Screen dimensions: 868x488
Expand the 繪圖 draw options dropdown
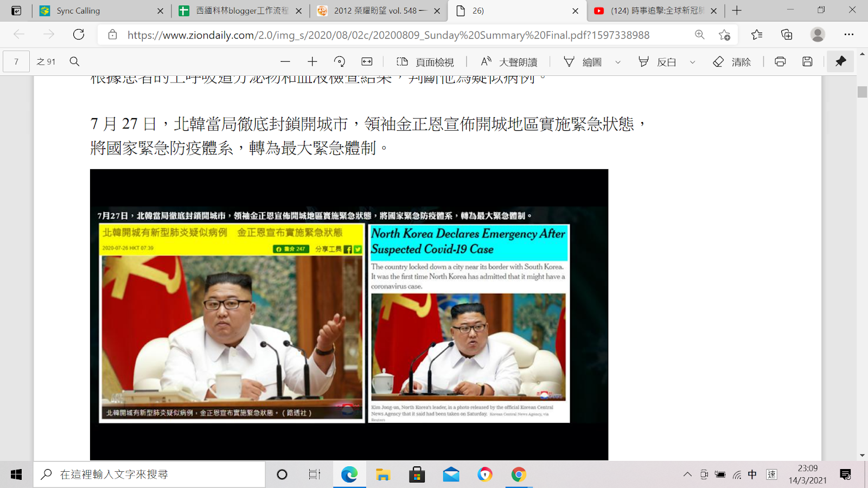pos(617,62)
